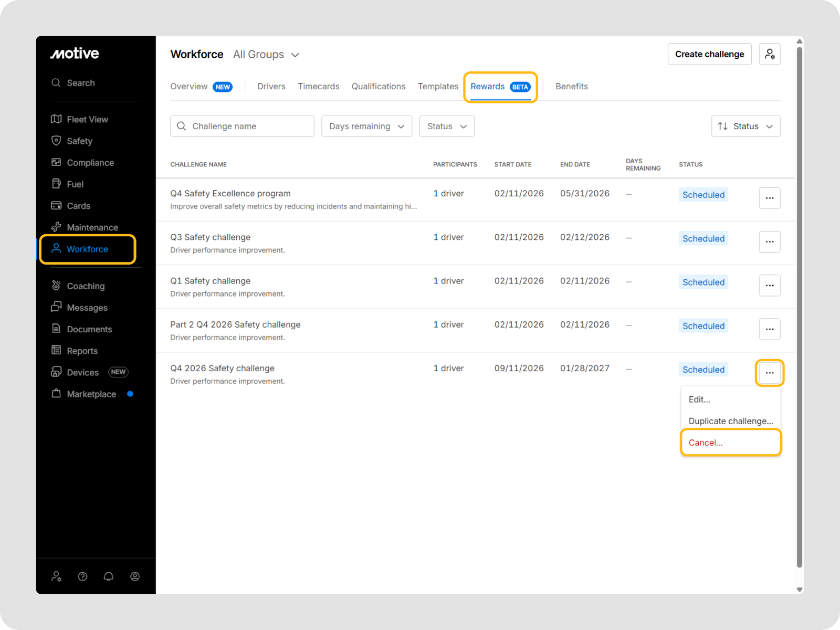This screenshot has height=630, width=840.
Task: Open admin settings icon in sidebar footer
Action: [56, 576]
